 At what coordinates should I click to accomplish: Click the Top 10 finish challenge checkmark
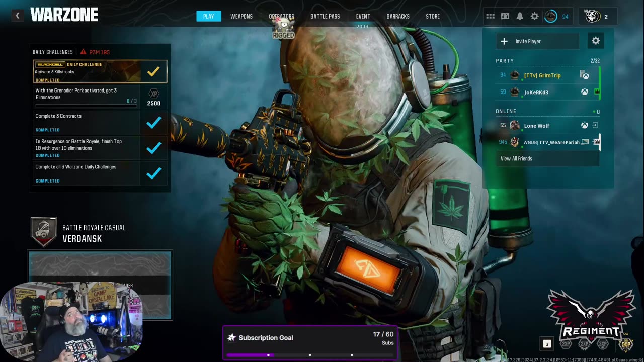click(153, 147)
